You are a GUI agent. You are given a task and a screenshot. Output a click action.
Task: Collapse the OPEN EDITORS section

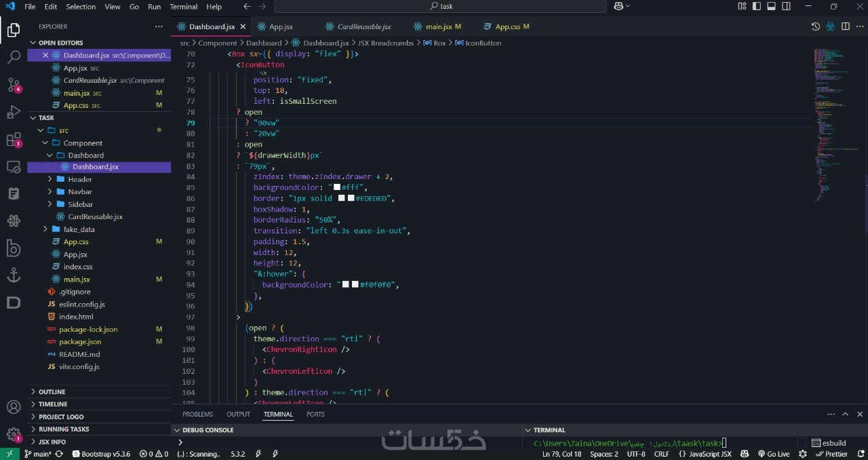(99, 43)
